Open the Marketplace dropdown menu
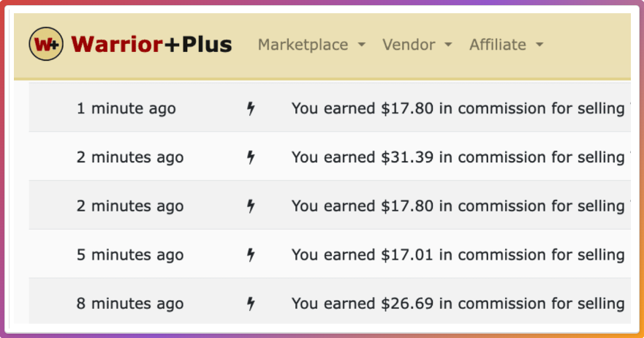The width and height of the screenshot is (644, 338). (311, 45)
